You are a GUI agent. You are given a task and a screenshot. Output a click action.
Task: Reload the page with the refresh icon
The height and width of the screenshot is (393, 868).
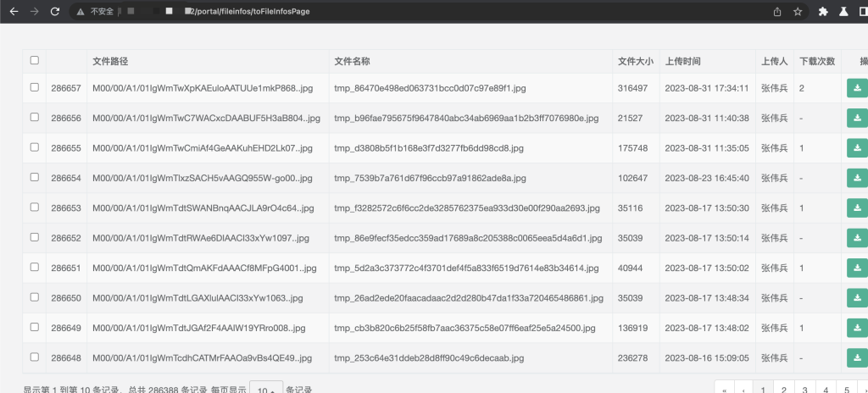(55, 11)
